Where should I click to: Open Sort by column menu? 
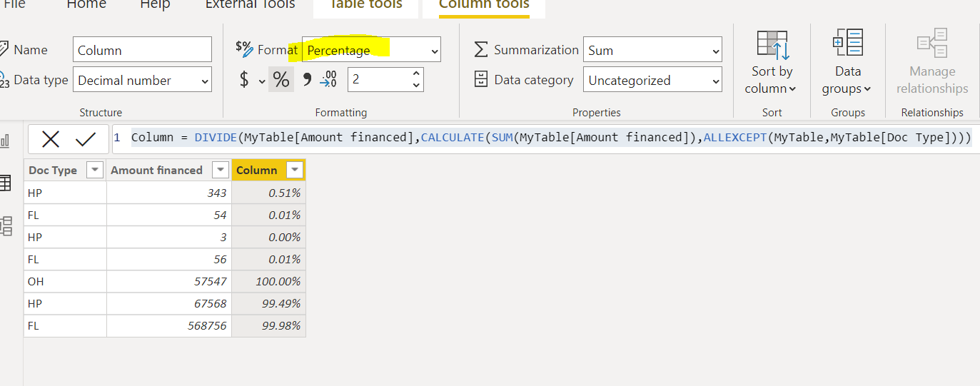pos(772,64)
